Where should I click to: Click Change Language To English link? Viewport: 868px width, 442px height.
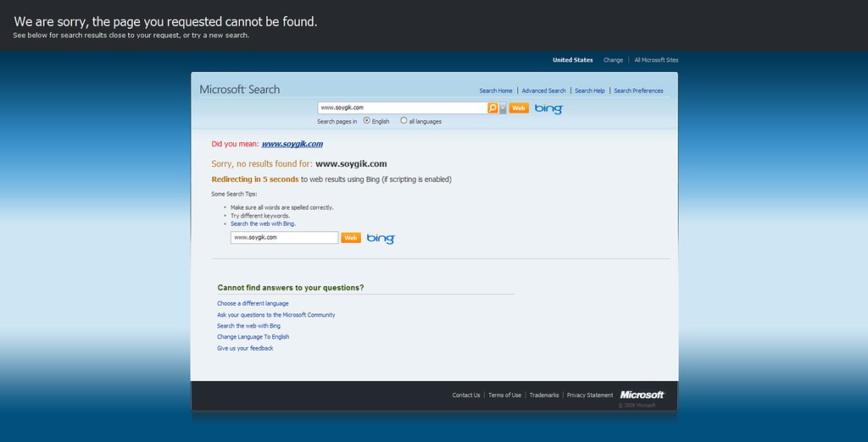253,337
